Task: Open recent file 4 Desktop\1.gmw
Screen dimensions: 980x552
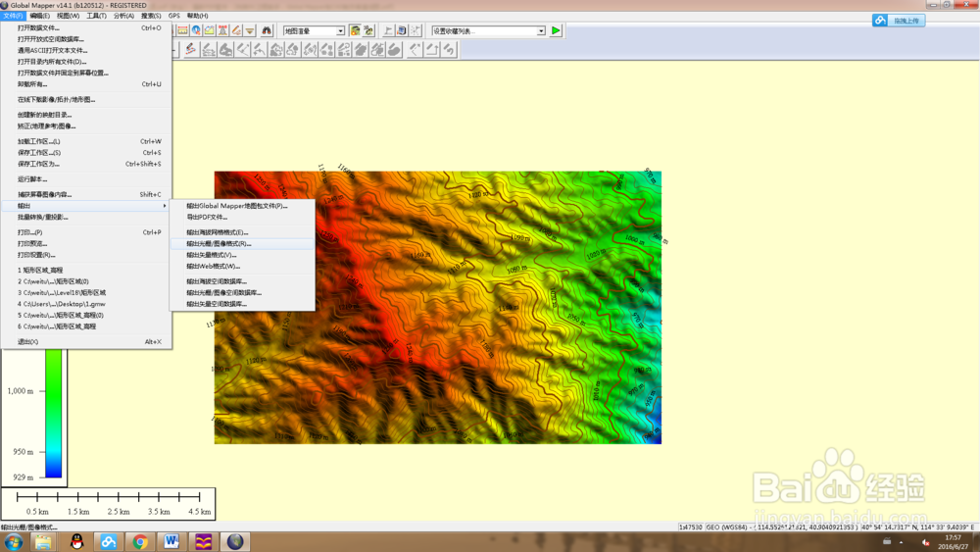Action: click(x=86, y=304)
